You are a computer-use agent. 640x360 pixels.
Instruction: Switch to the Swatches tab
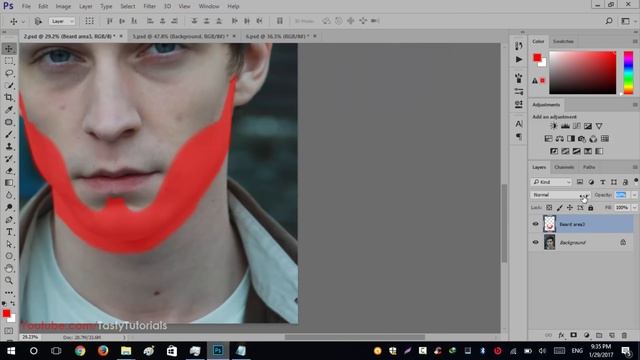tap(563, 41)
